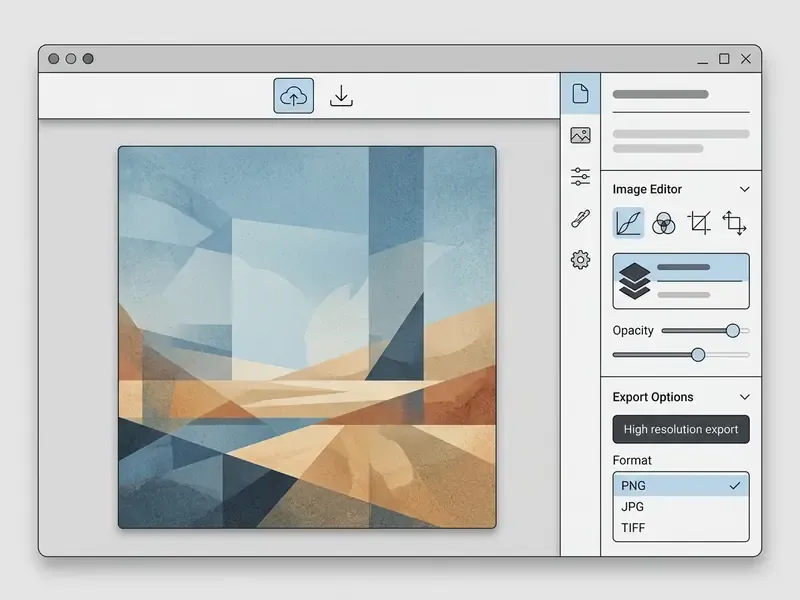This screenshot has width=800, height=600.
Task: Click the PNG selected checkmark
Action: tap(735, 486)
